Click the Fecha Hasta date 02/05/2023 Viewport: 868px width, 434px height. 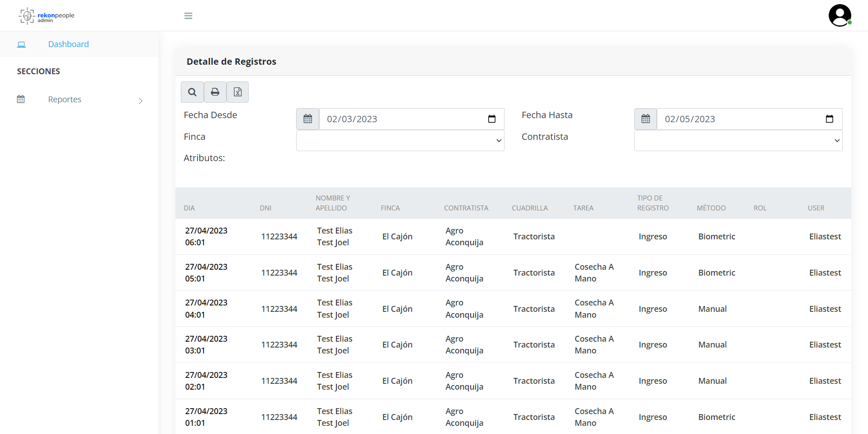[690, 119]
